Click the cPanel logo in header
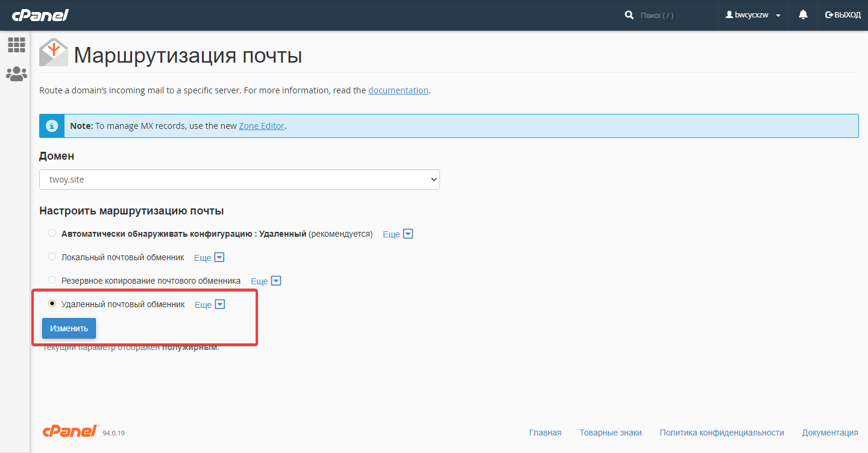 click(40, 15)
